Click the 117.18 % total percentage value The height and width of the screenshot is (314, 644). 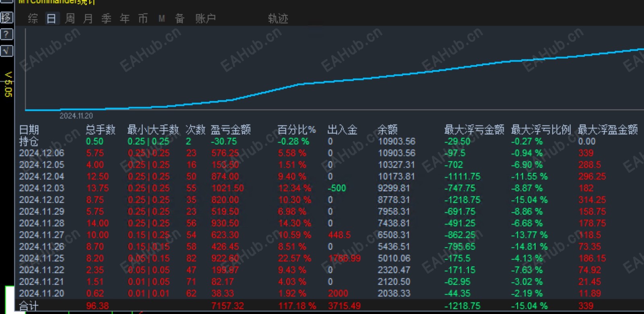click(297, 306)
